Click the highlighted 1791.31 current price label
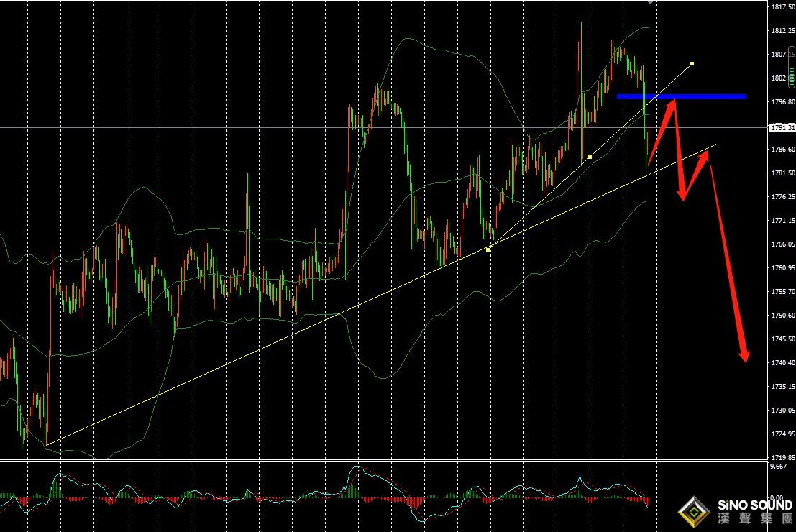This screenshot has width=796, height=532. coord(782,127)
